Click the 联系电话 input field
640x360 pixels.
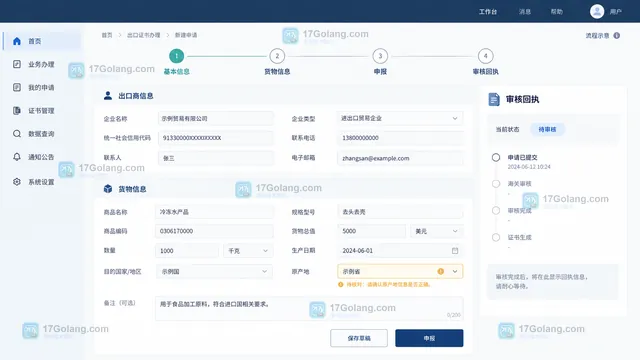(400, 138)
